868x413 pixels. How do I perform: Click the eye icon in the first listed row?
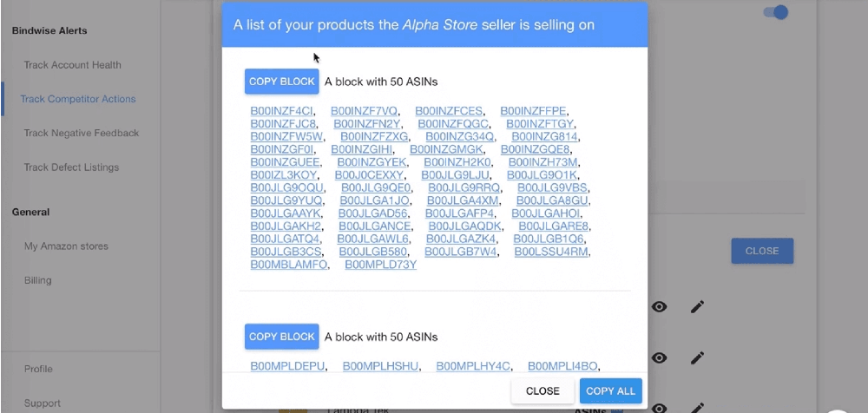[660, 306]
